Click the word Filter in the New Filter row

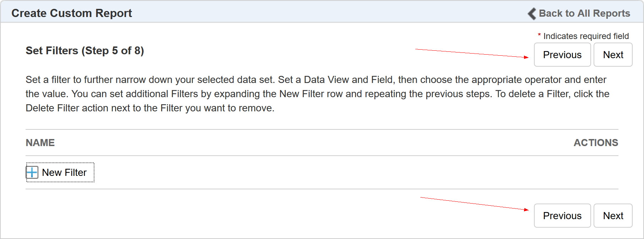[76, 173]
